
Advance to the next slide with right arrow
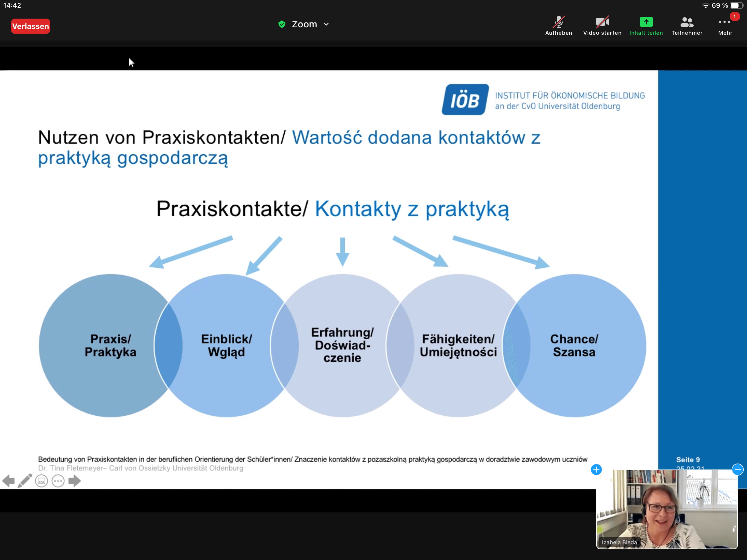click(x=75, y=481)
